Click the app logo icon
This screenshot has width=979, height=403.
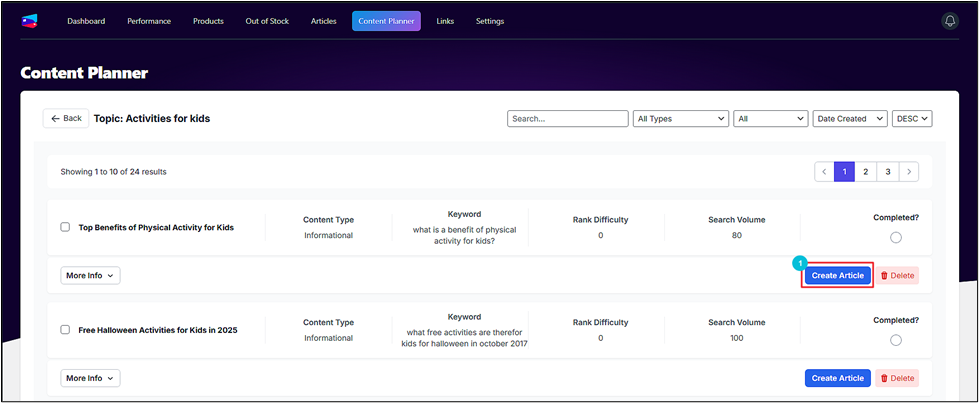point(29,21)
